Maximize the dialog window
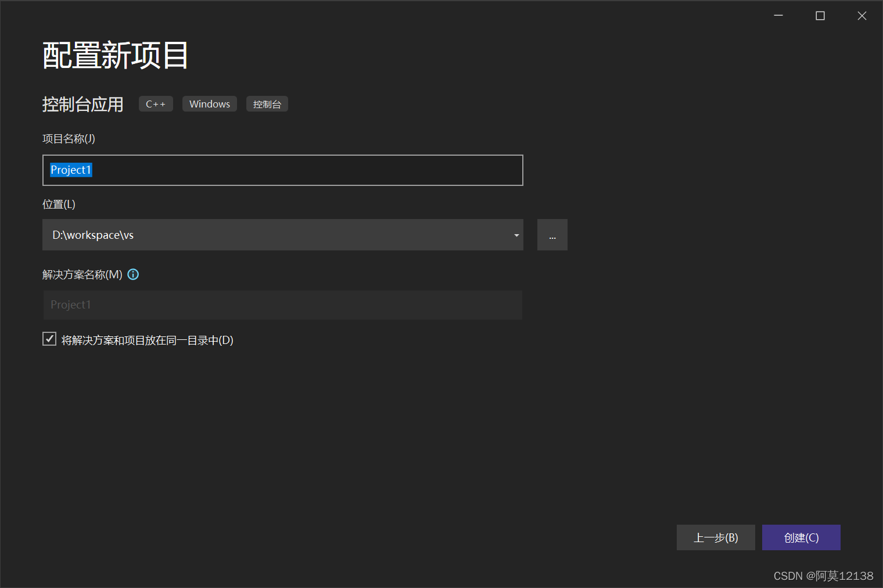The height and width of the screenshot is (588, 883). (x=820, y=16)
